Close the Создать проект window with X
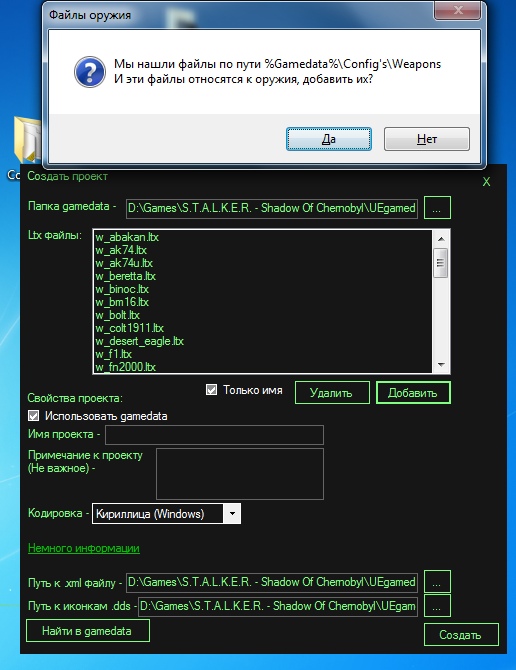This screenshot has width=516, height=670. [x=486, y=182]
